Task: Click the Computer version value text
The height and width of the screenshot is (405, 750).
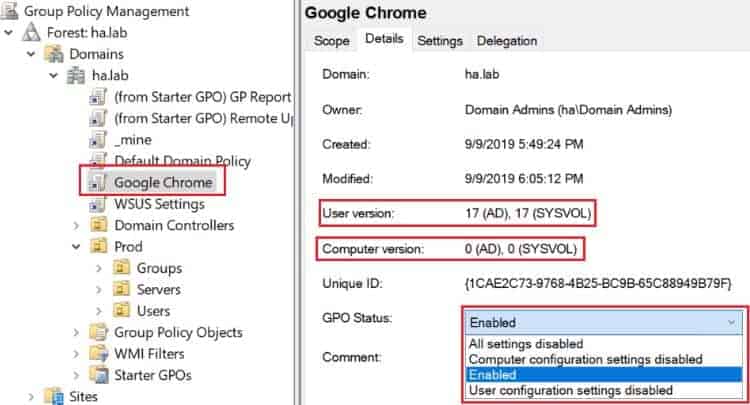Action: click(521, 249)
